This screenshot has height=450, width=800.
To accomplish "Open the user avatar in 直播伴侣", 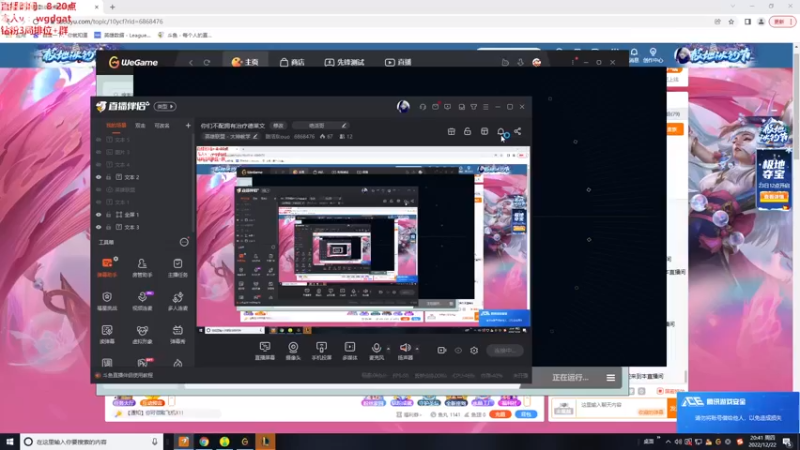I will pyautogui.click(x=403, y=107).
